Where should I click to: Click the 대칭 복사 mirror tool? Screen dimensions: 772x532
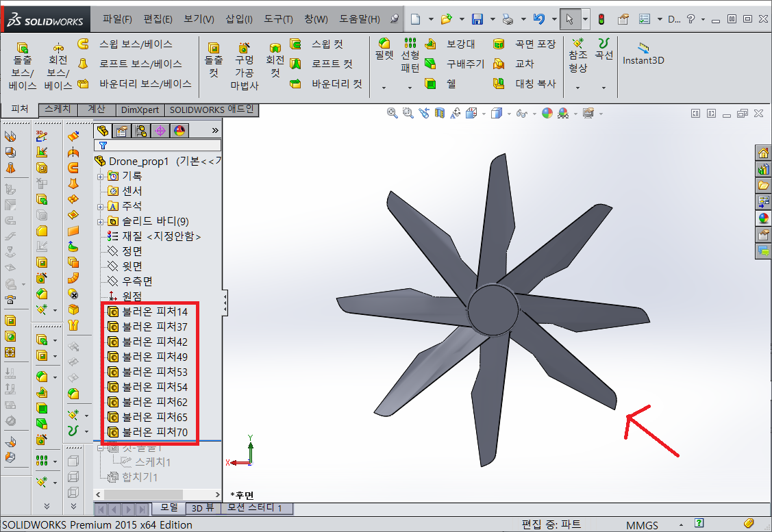524,84
